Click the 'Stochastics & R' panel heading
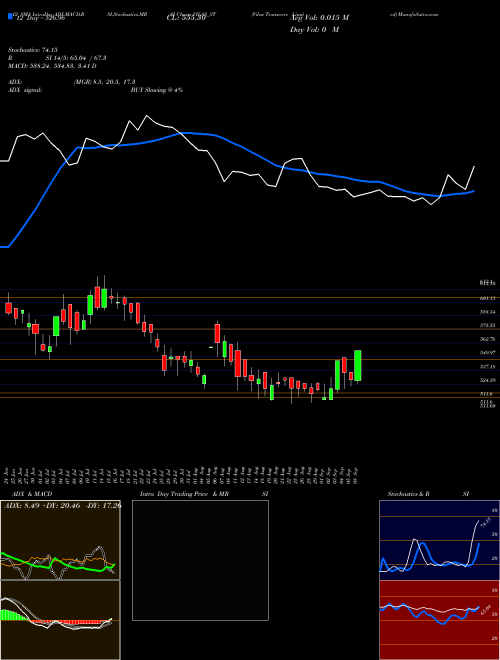This screenshot has height=660, width=500. (410, 494)
